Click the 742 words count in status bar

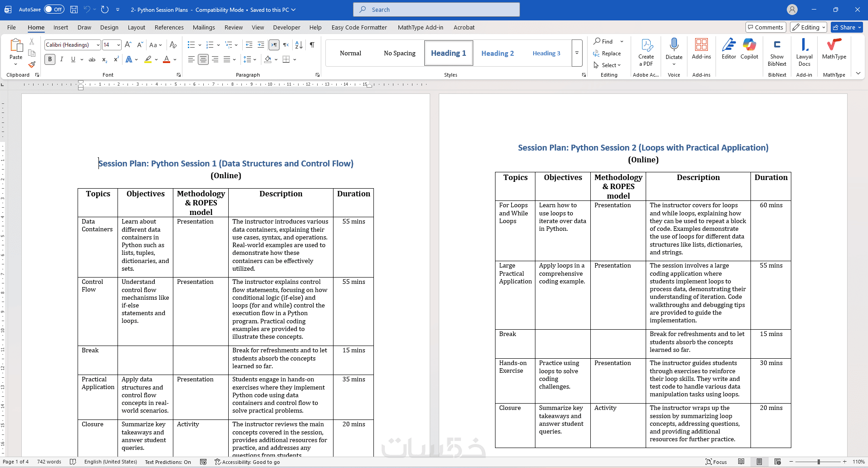pyautogui.click(x=49, y=462)
